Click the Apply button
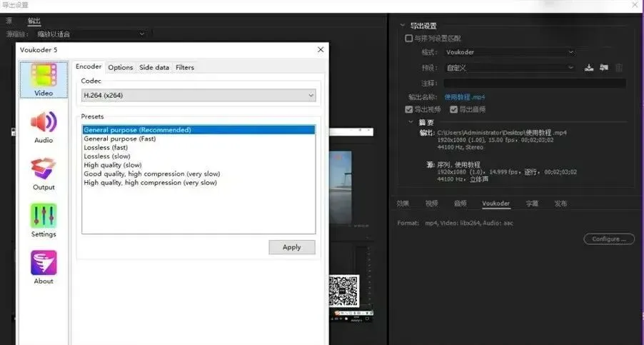Viewport: 644px width, 345px height. click(292, 247)
